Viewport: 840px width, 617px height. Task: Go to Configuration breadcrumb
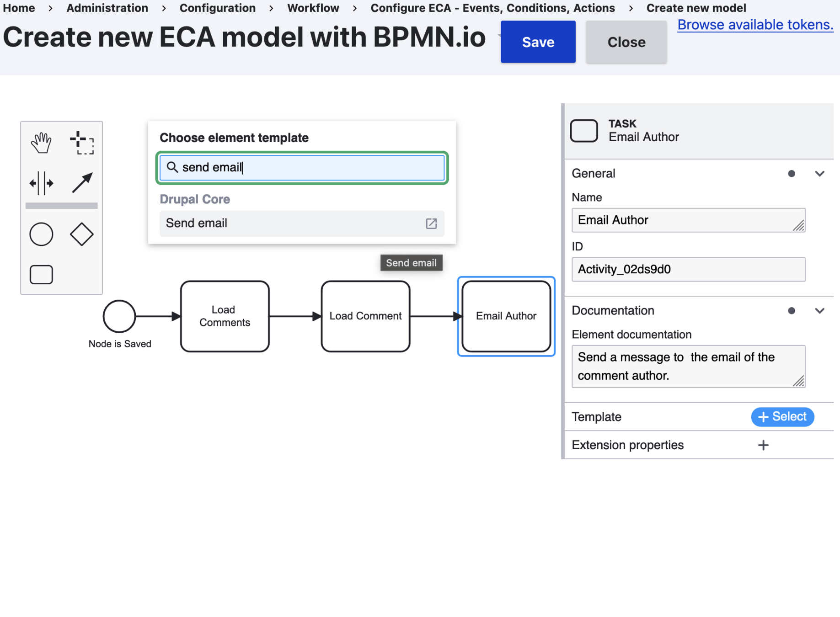218,8
